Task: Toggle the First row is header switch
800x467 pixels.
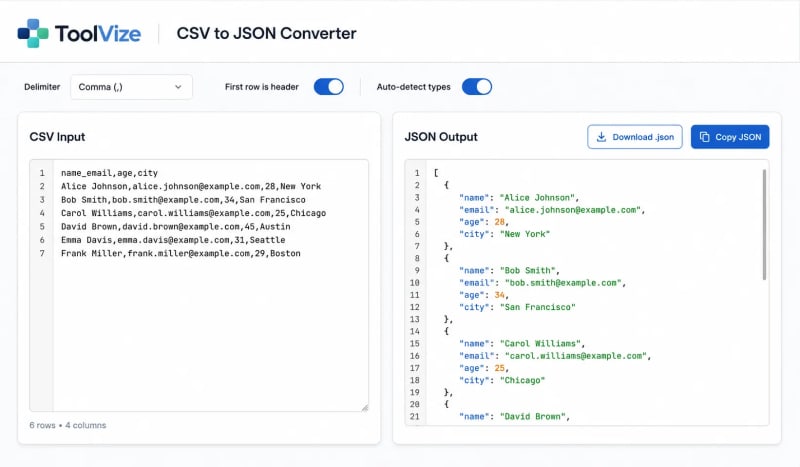Action: coord(329,87)
